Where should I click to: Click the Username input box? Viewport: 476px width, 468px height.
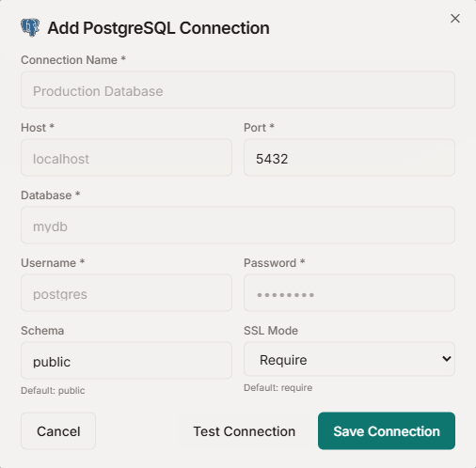pyautogui.click(x=126, y=293)
